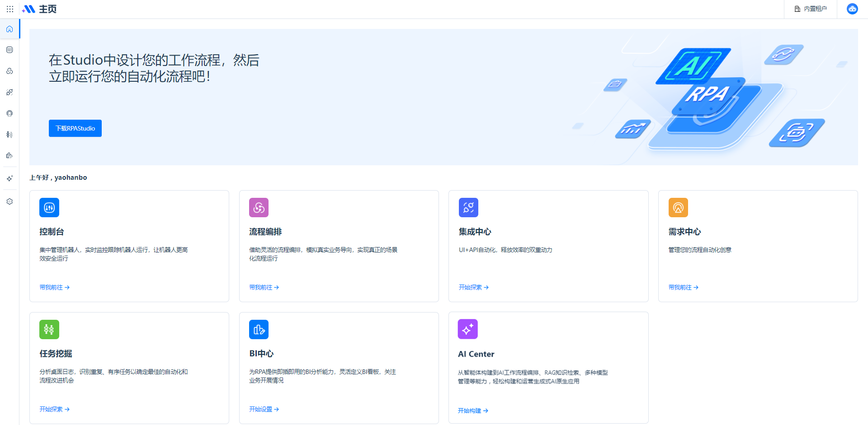This screenshot has width=868, height=425.
Task: Open settings gear in the sidebar
Action: tap(9, 201)
